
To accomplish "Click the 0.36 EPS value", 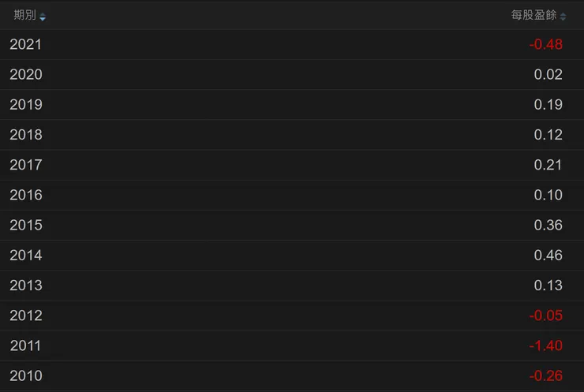I will (548, 226).
